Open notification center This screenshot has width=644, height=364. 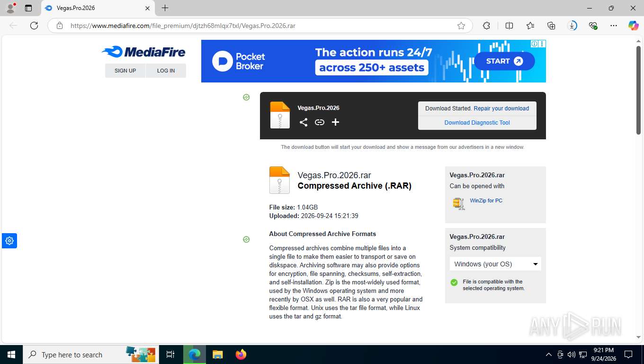pos(628,355)
